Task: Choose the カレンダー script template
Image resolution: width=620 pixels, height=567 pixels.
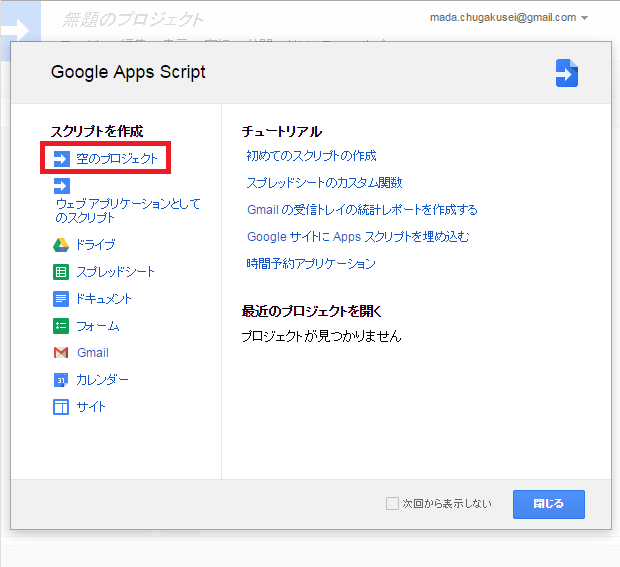Action: (102, 380)
